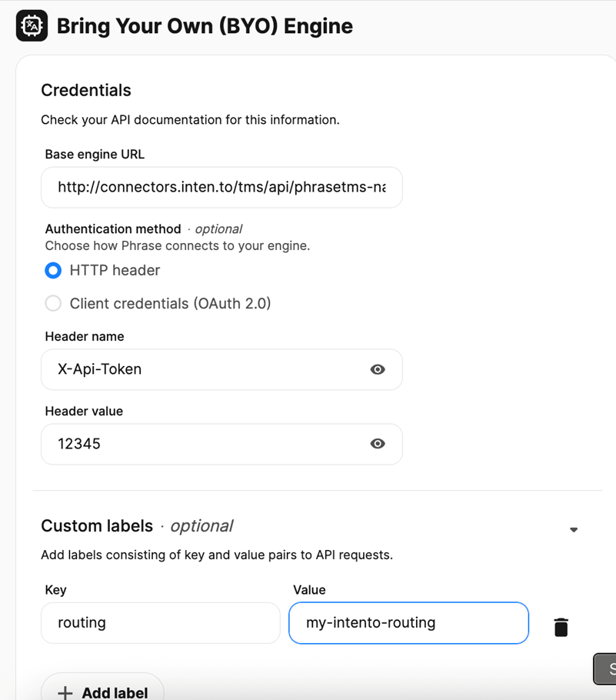Delete the routing label with trash icon
Screen dimensions: 616x700
[561, 627]
